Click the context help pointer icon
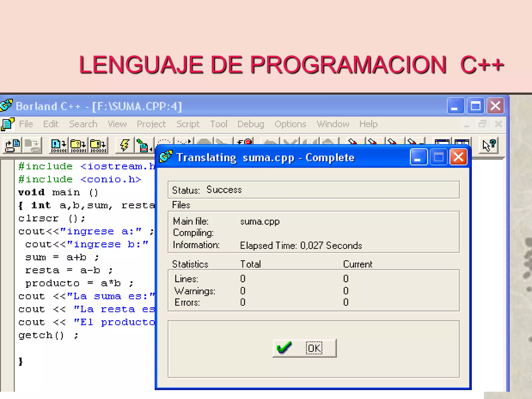The height and width of the screenshot is (399, 532). pyautogui.click(x=489, y=145)
